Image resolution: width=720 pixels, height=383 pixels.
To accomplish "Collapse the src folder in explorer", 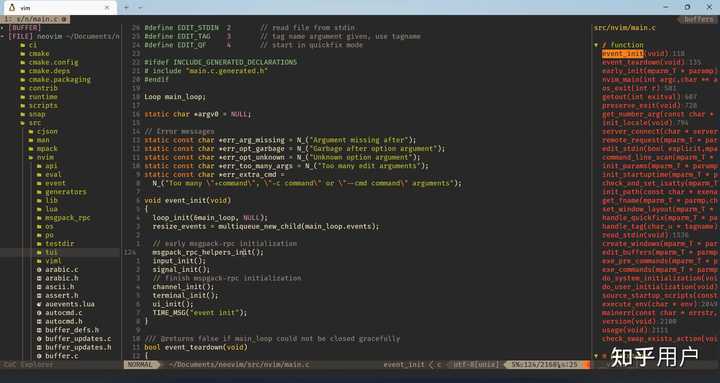I will pos(22,123).
